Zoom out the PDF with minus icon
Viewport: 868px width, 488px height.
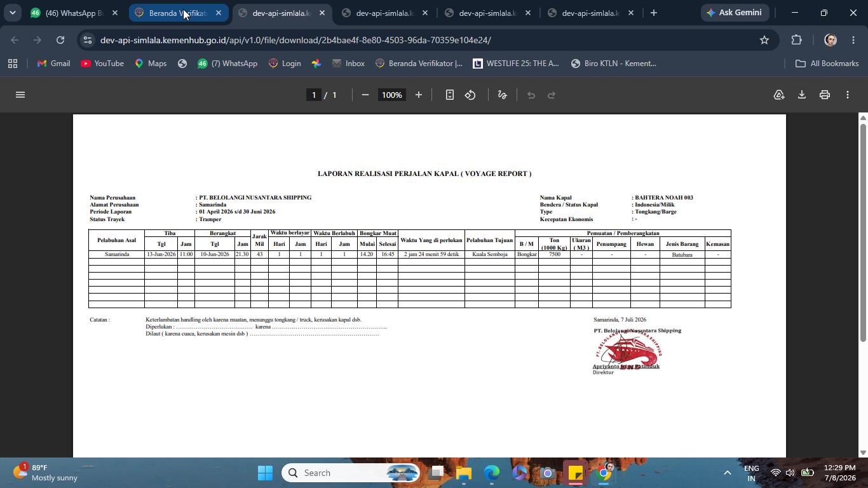(x=365, y=95)
